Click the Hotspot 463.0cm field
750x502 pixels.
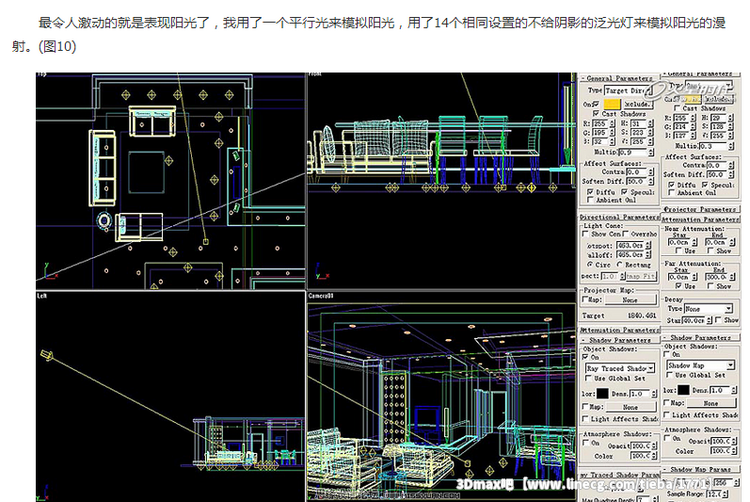click(x=630, y=245)
